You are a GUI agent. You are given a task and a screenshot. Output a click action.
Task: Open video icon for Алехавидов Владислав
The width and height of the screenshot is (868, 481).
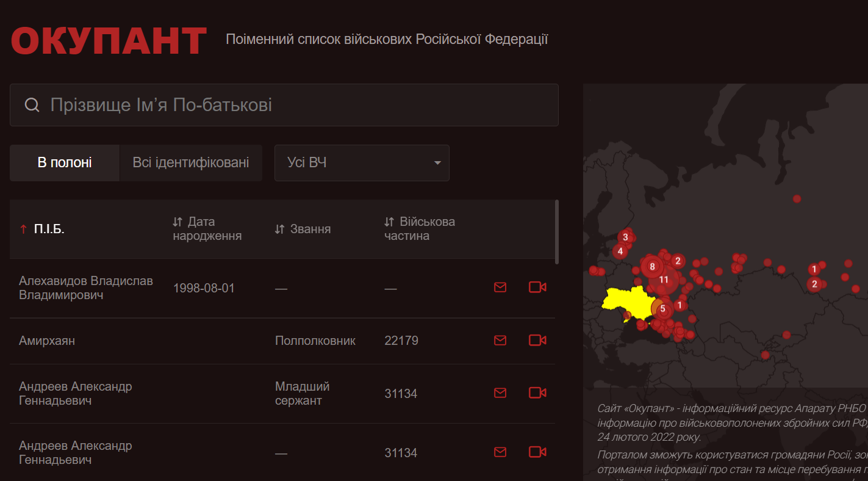pos(537,287)
